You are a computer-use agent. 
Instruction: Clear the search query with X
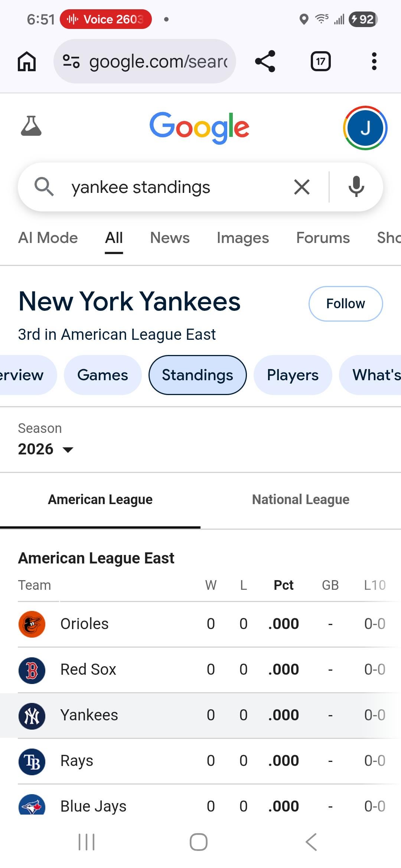click(302, 187)
